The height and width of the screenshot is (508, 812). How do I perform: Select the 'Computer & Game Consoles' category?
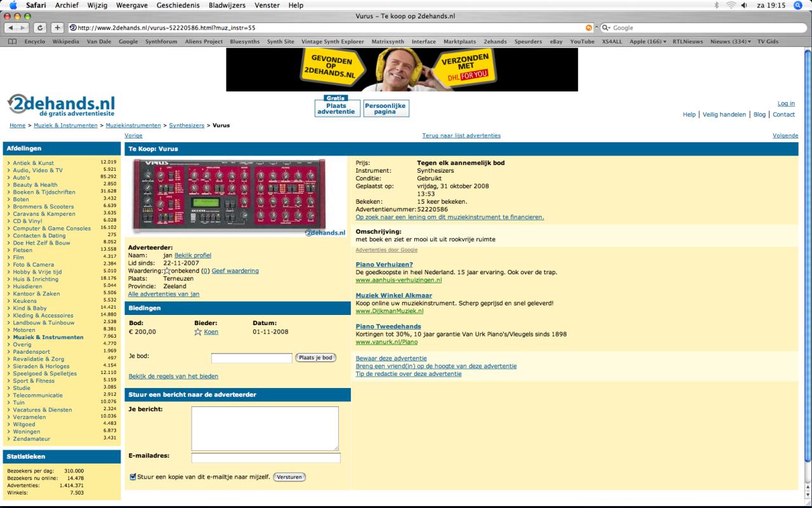pos(52,229)
